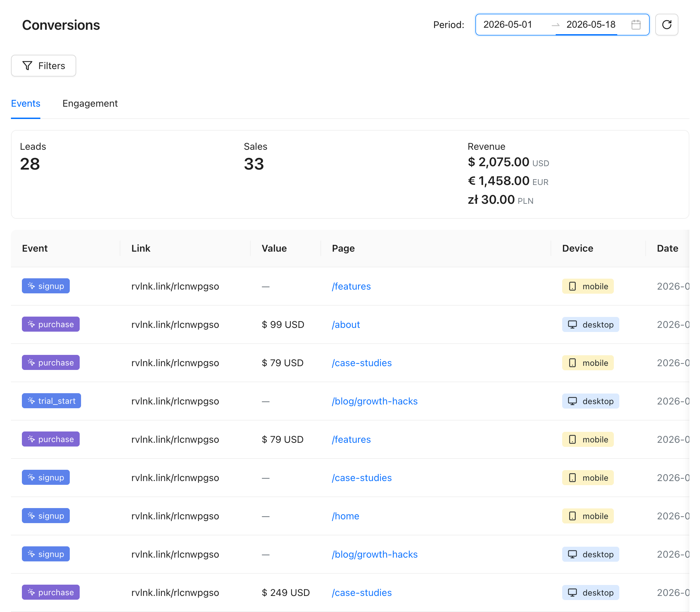Image resolution: width=700 pixels, height=612 pixels.
Task: Click sparkle icon on $ 99 USD purchase badge
Action: (31, 324)
